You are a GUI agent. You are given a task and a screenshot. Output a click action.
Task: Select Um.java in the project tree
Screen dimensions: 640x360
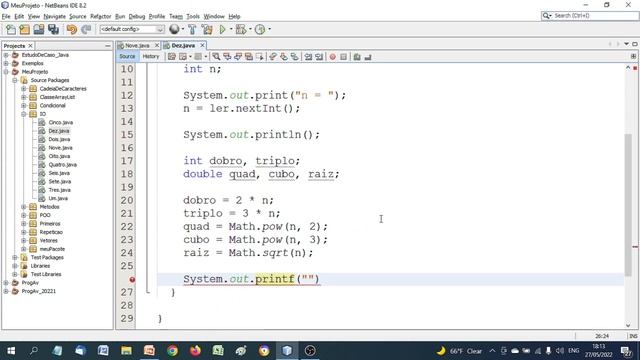[58, 198]
